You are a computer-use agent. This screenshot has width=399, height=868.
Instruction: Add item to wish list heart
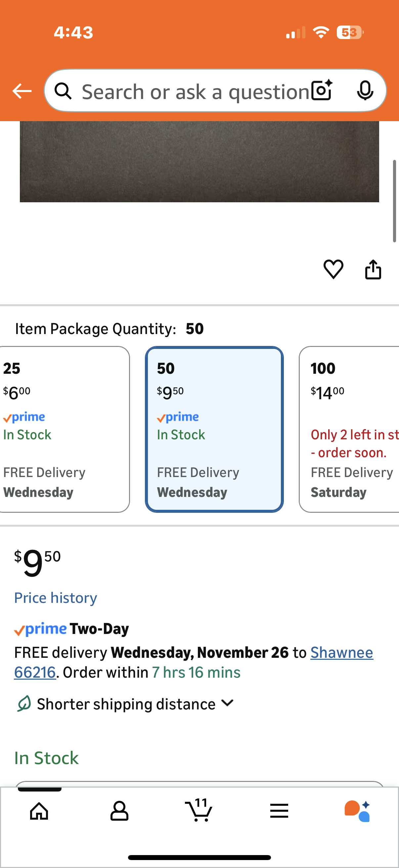(x=333, y=269)
